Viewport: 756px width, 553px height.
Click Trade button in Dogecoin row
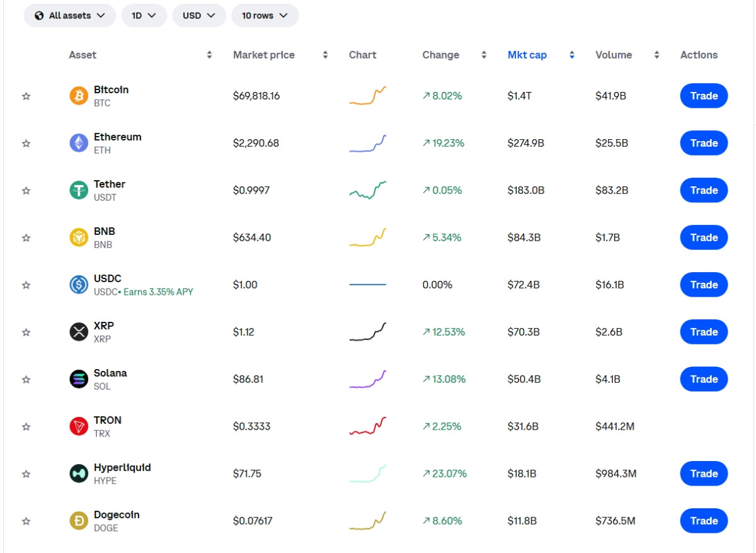(704, 521)
